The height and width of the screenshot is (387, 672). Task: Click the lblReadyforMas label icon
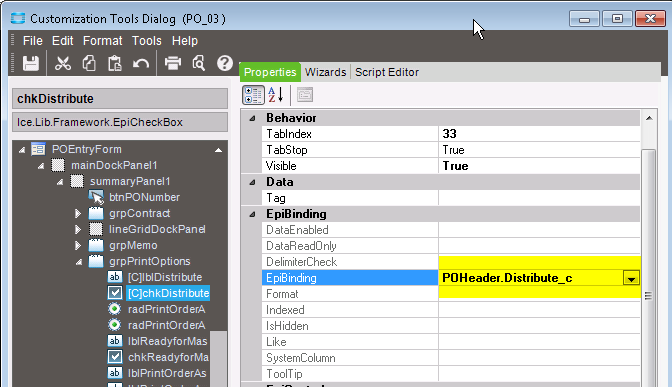114,341
